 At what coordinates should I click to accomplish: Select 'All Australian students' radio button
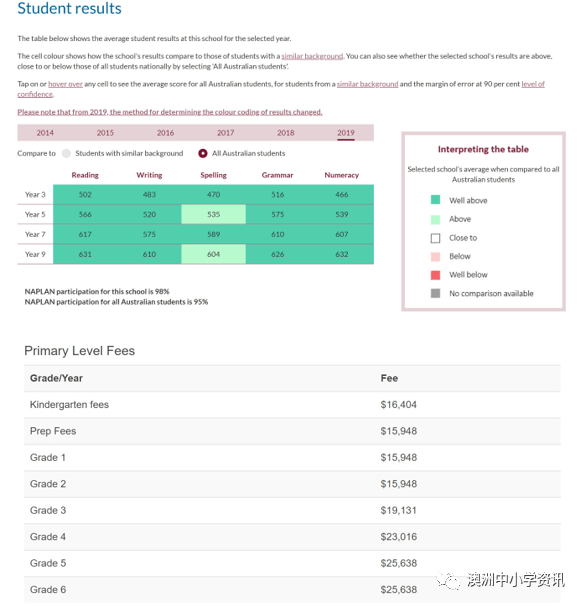click(203, 153)
